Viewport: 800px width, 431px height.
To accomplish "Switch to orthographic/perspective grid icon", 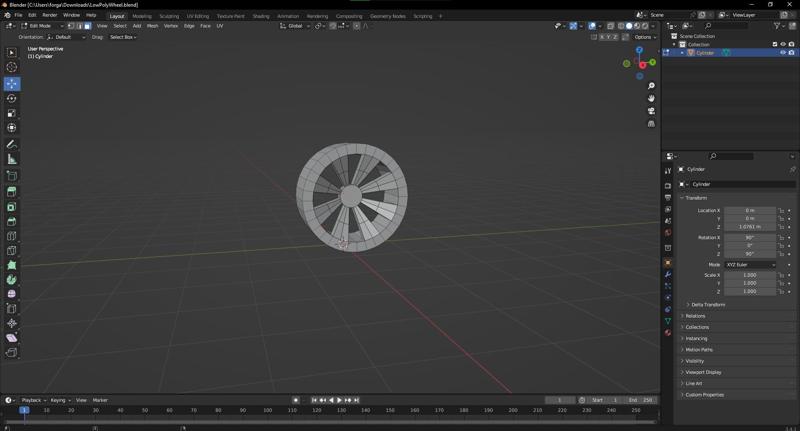I will (x=651, y=123).
